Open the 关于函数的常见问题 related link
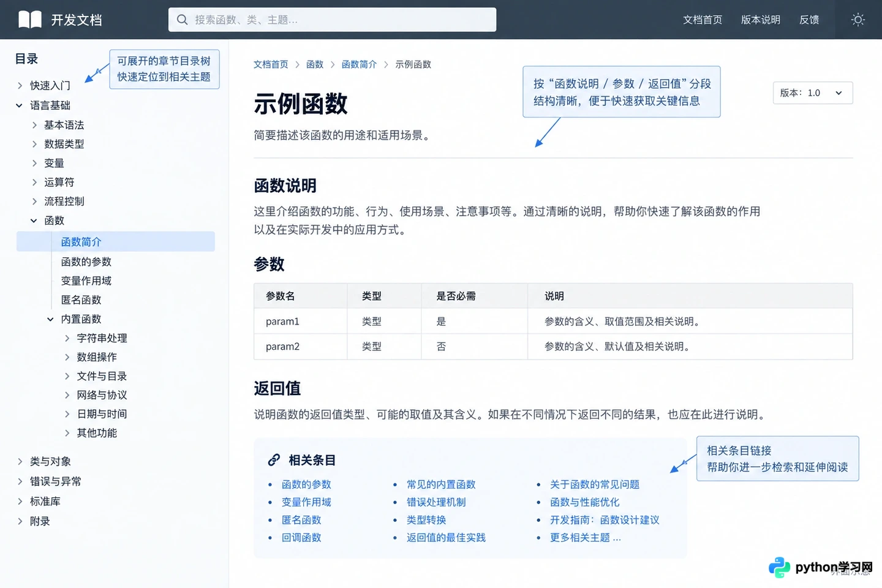Screen dimensions: 882x588 coord(595,484)
